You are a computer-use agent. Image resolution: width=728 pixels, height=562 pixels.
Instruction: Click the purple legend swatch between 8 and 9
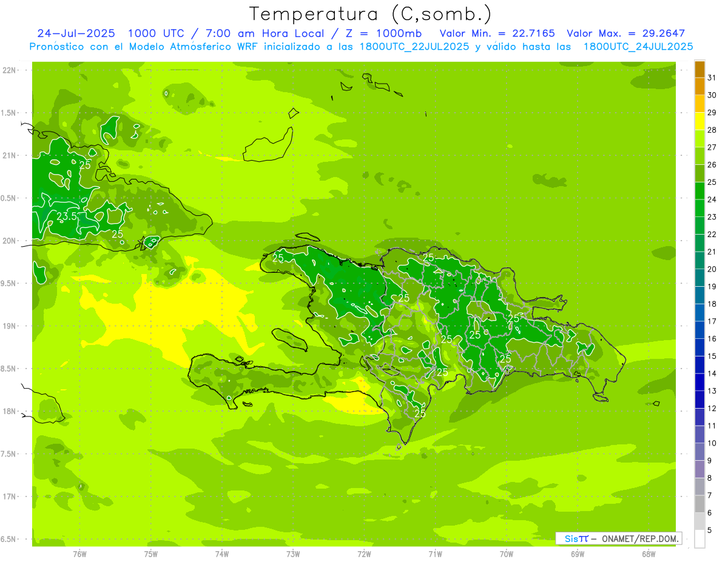(699, 469)
